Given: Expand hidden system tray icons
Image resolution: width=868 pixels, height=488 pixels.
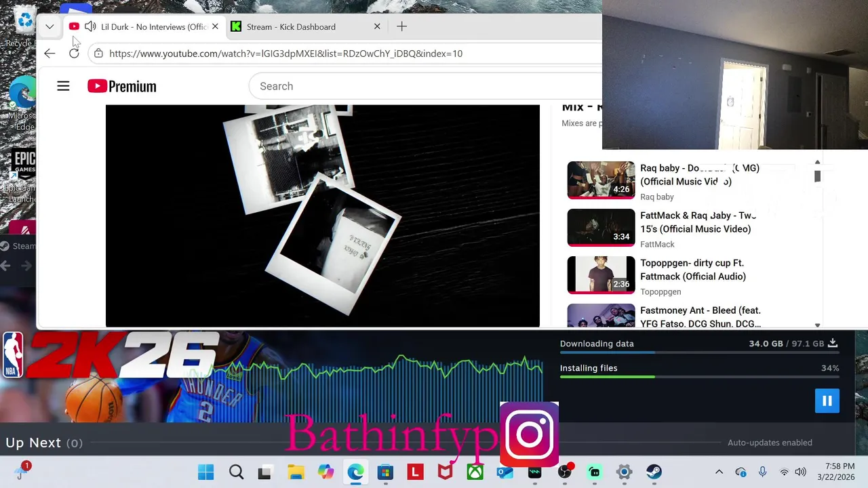Looking at the screenshot, I should (x=719, y=472).
